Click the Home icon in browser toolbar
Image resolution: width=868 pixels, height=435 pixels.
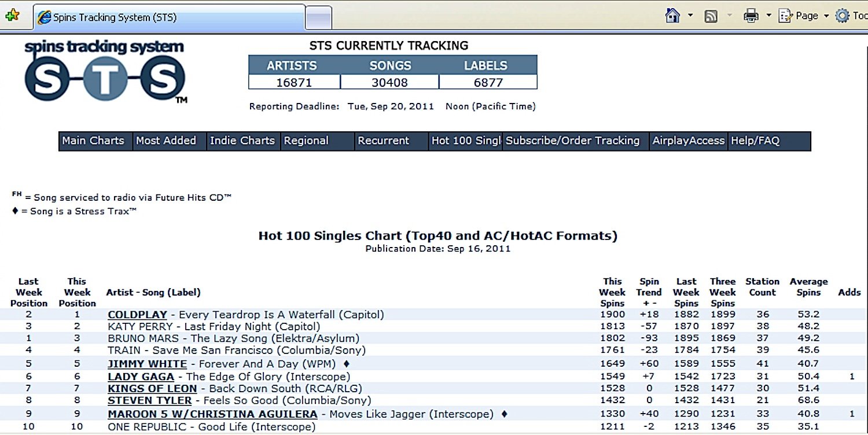(672, 16)
